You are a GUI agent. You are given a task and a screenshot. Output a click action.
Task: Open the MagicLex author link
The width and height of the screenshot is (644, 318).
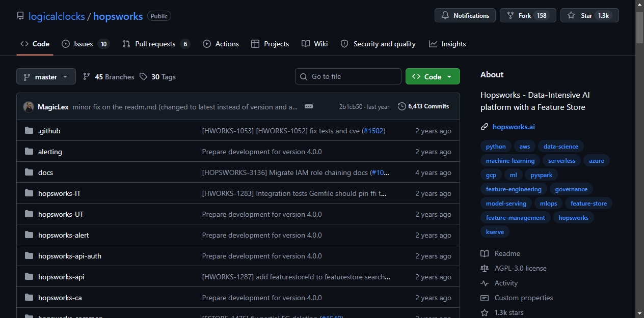tap(53, 107)
